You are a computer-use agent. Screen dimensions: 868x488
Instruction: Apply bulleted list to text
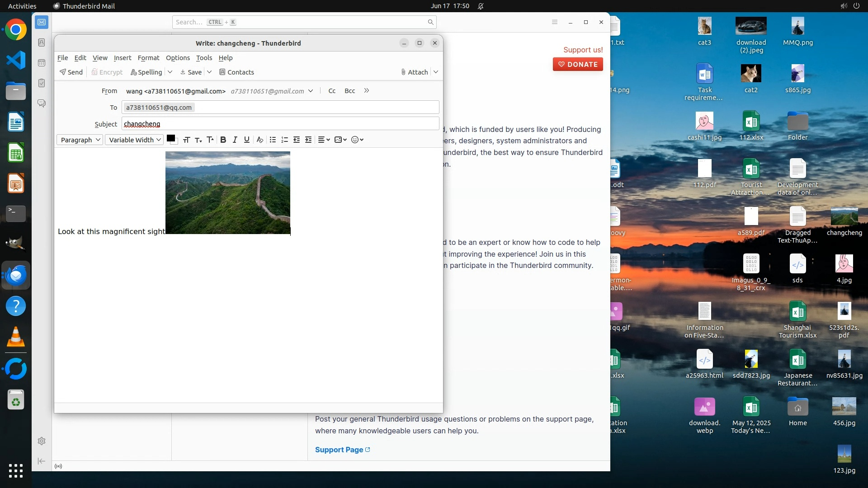pyautogui.click(x=273, y=140)
